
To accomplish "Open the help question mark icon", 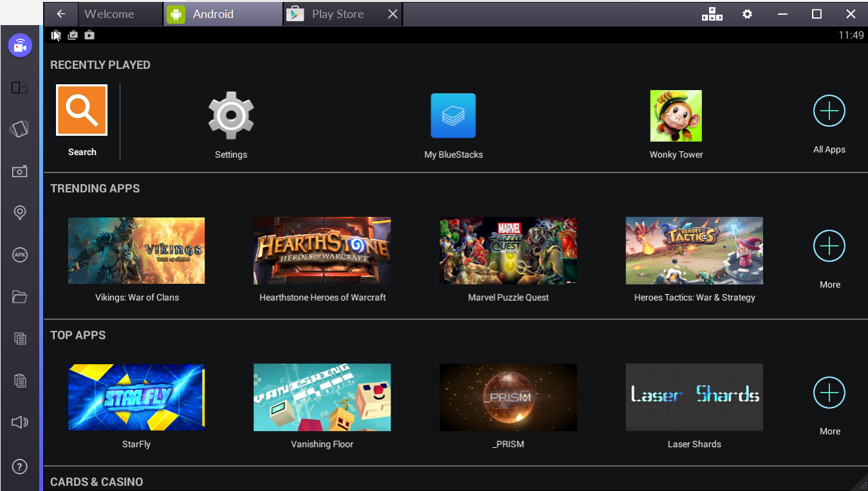I will [20, 467].
